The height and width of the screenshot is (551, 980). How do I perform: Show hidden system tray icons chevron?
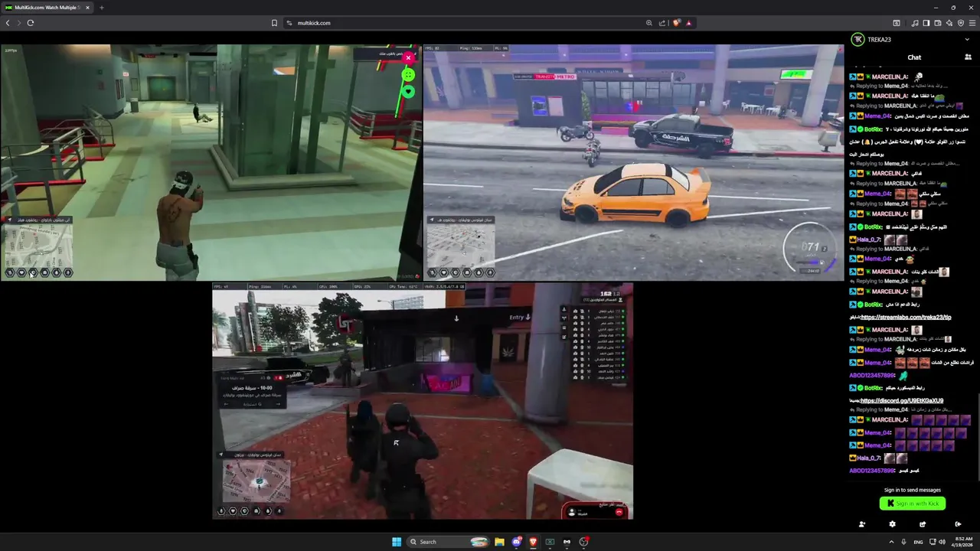(893, 542)
